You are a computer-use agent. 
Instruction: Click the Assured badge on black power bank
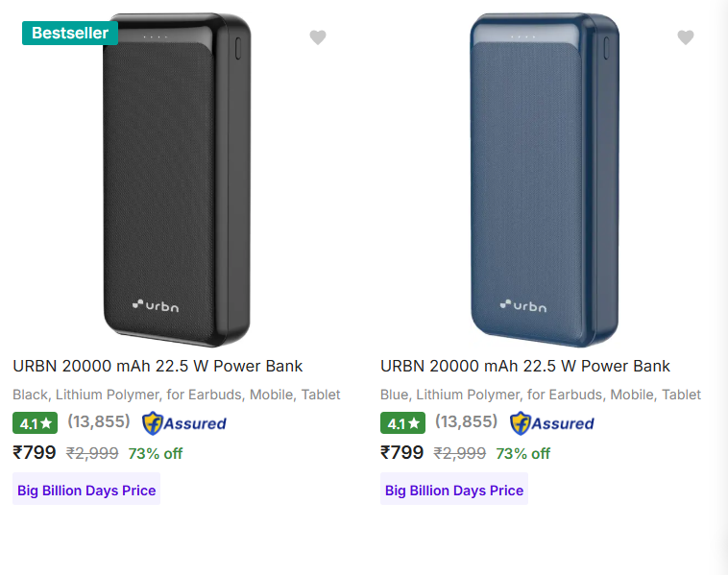[x=184, y=422]
